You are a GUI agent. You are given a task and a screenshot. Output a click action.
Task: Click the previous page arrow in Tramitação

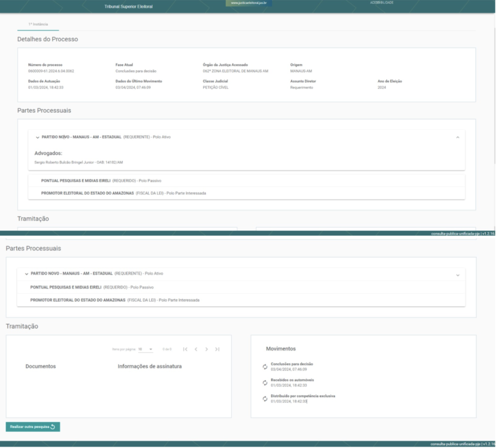196,349
